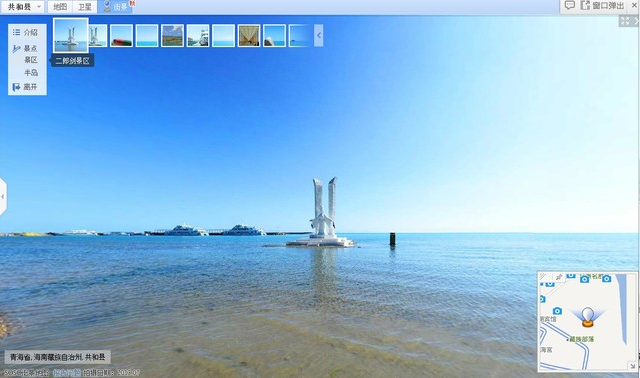
Task: Open the red boat thumbnail
Action: pos(121,36)
